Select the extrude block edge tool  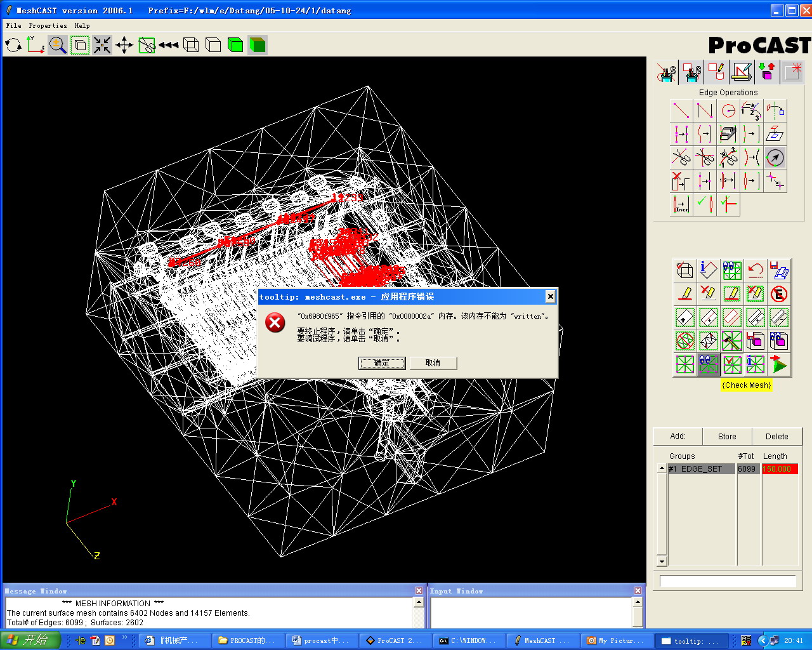pyautogui.click(x=728, y=134)
